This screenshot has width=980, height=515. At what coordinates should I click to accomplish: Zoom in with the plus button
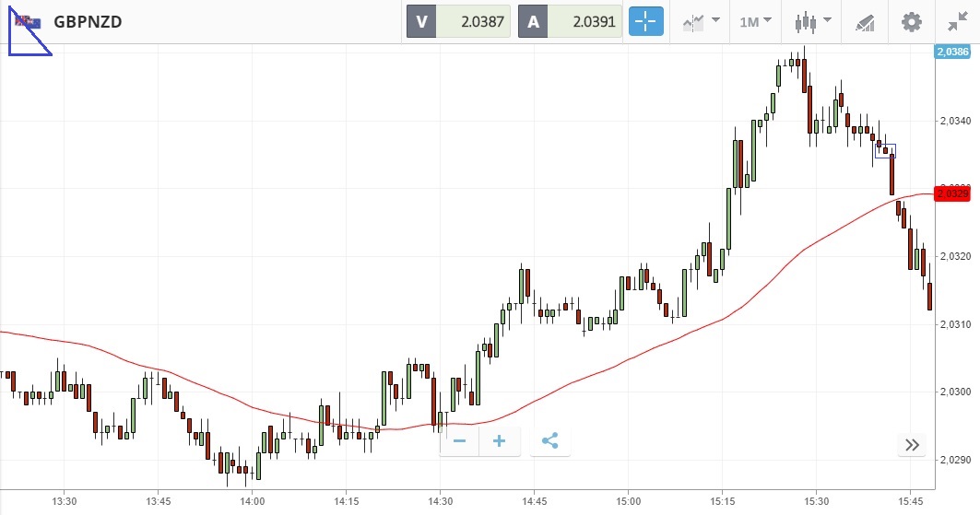coord(500,441)
